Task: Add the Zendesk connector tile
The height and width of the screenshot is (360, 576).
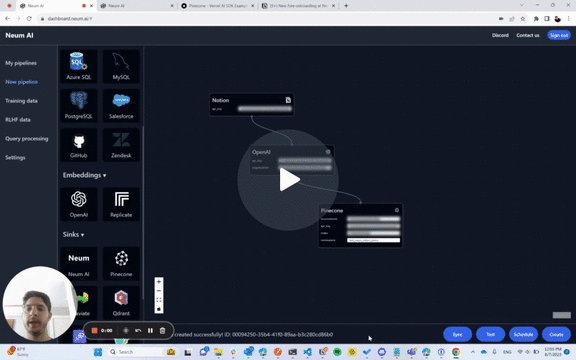Action: click(121, 145)
